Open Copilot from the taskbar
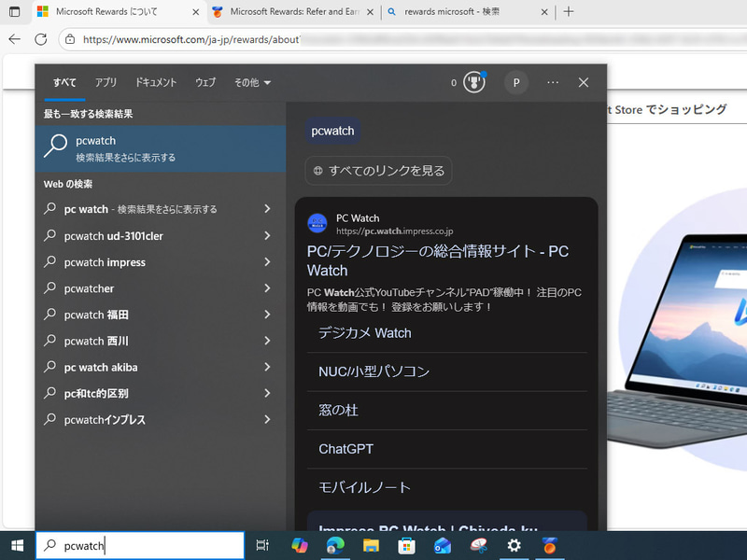 [299, 545]
